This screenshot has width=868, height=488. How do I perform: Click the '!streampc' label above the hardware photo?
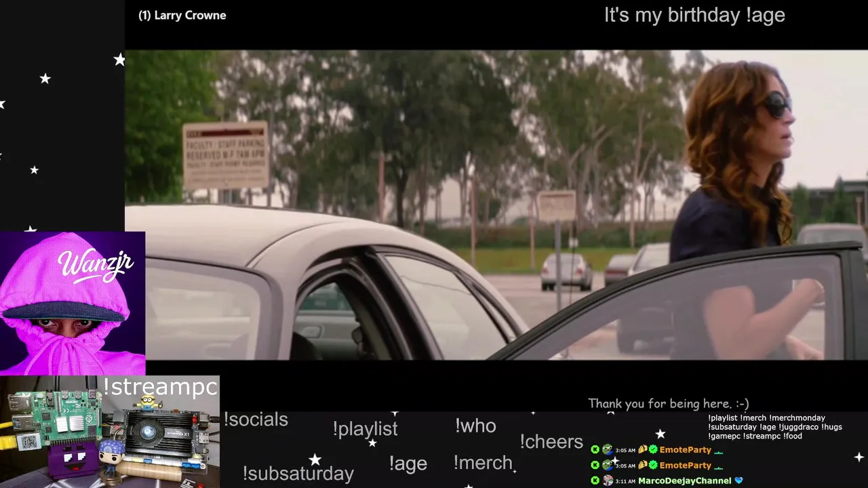click(x=161, y=387)
